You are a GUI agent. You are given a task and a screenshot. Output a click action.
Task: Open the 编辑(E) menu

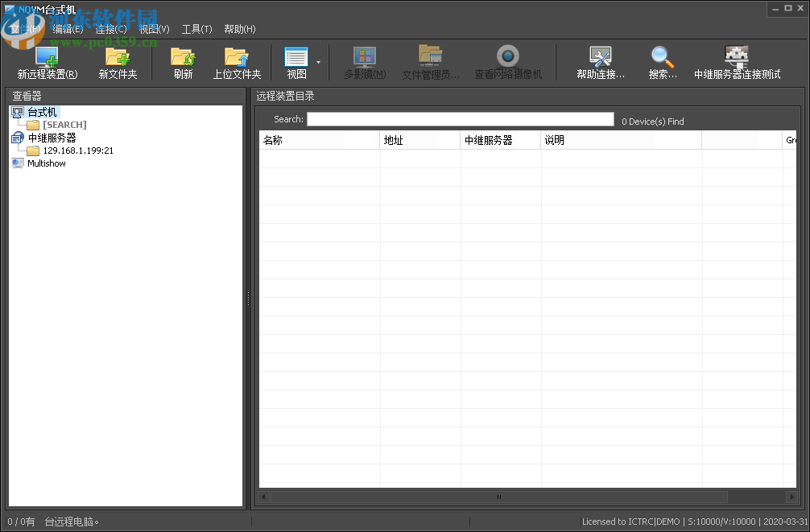68,29
